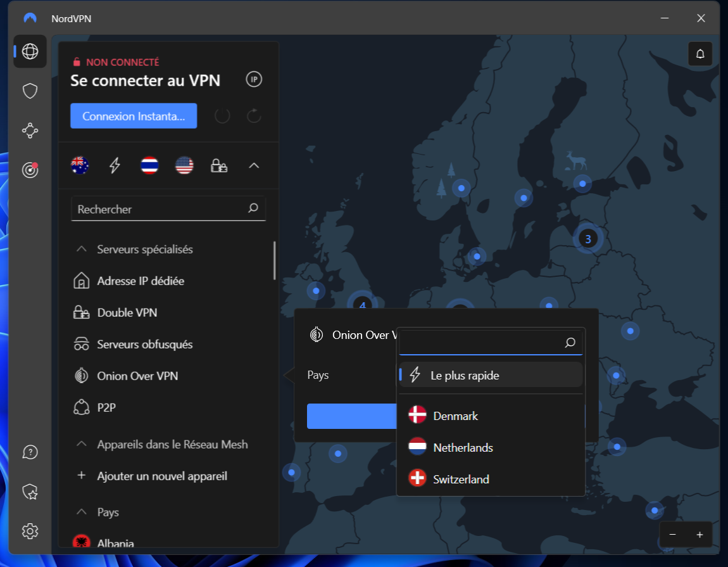Click the scrollbar in the server list
The height and width of the screenshot is (567, 728).
[274, 261]
